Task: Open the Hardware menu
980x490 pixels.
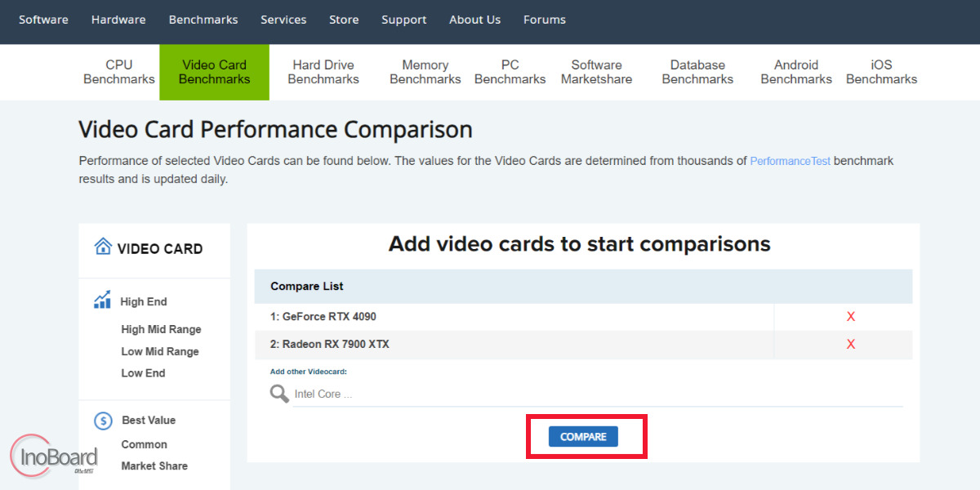Action: click(118, 20)
